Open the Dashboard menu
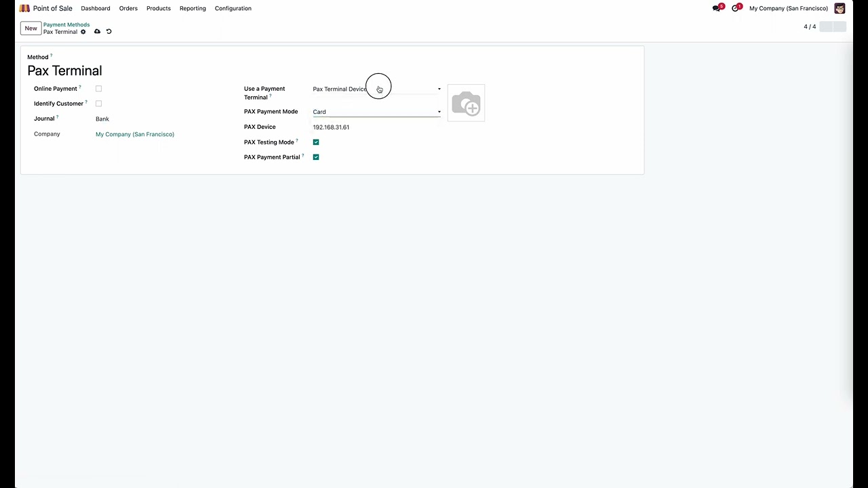Viewport: 868px width, 488px height. pos(96,8)
